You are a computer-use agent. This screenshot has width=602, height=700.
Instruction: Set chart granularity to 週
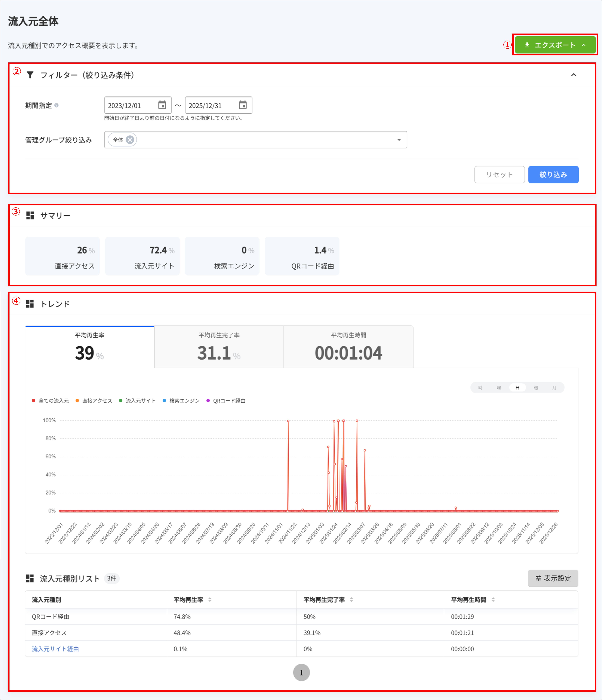[x=536, y=387]
